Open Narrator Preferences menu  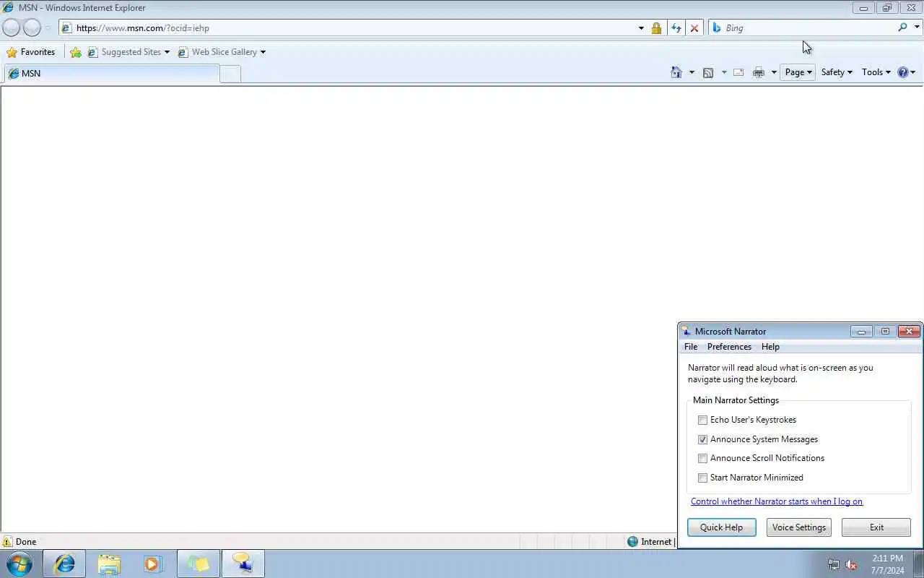pos(729,347)
